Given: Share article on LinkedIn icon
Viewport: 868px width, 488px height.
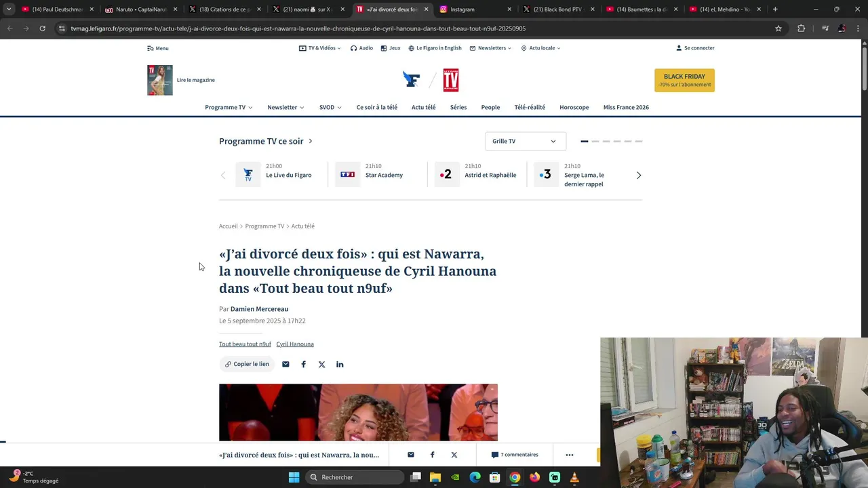Looking at the screenshot, I should (x=340, y=364).
